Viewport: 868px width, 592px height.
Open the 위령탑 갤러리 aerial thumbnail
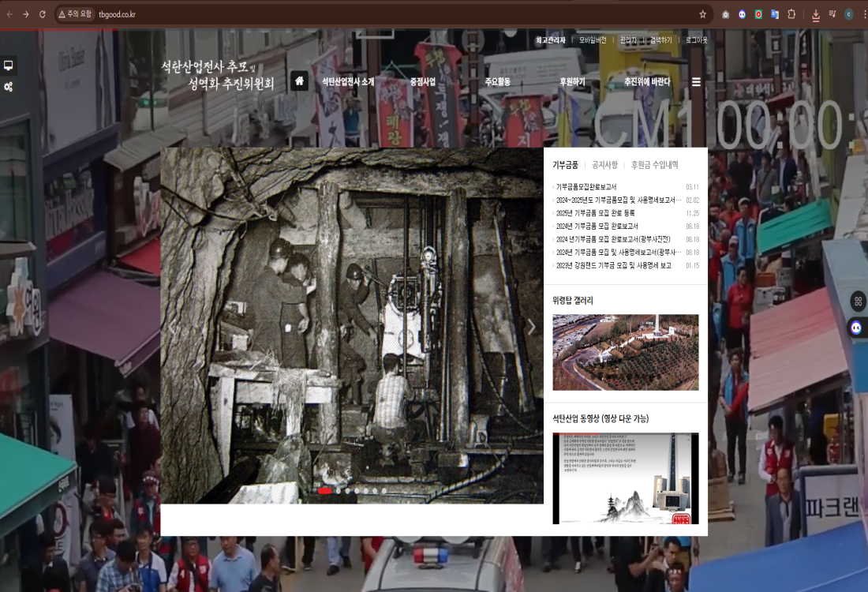[x=625, y=352]
